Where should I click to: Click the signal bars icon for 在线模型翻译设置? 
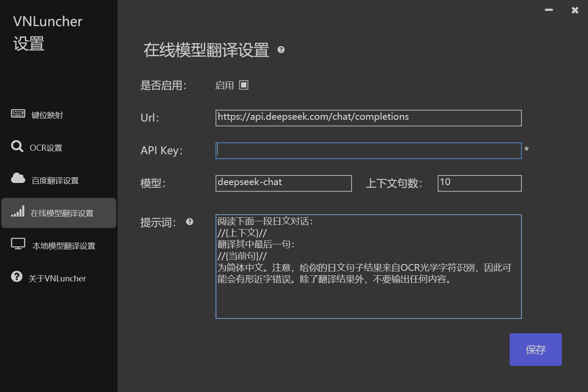(x=18, y=211)
